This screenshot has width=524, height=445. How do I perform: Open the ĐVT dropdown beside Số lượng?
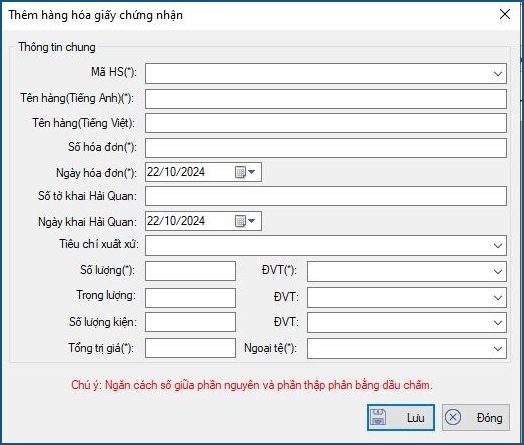[x=498, y=271]
